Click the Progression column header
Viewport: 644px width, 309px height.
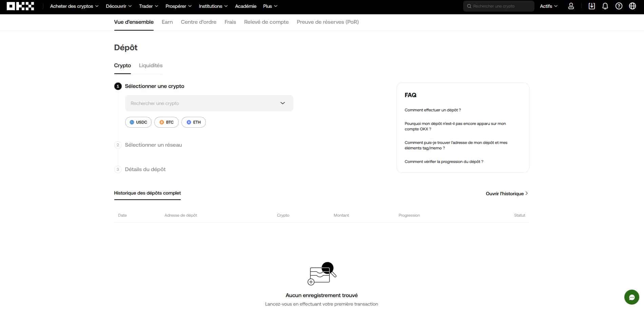409,215
